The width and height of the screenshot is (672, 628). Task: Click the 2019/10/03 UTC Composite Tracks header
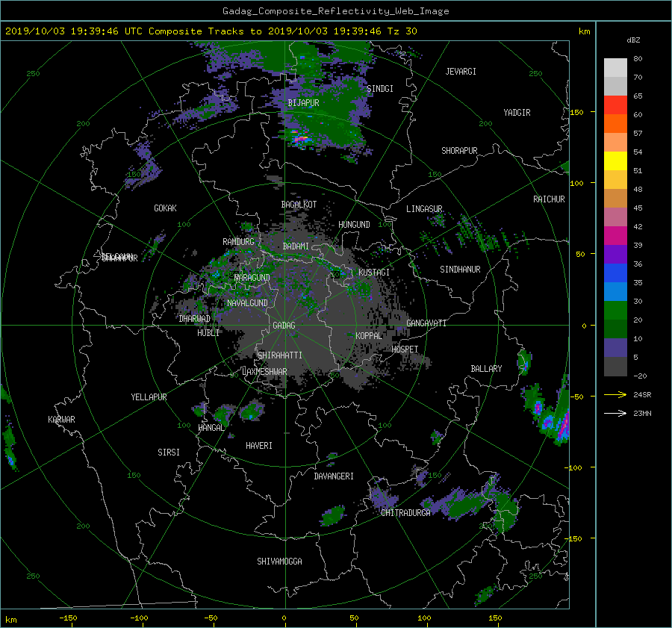tap(211, 31)
